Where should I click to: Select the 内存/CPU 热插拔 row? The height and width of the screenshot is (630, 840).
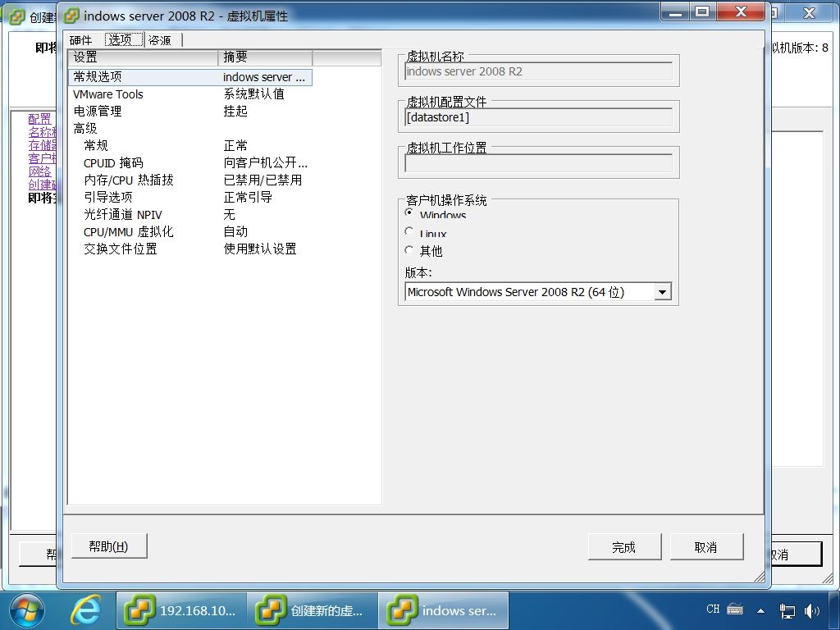click(x=190, y=180)
